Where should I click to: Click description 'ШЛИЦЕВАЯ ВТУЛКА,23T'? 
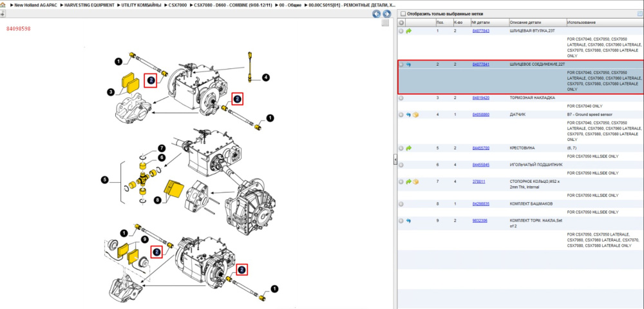click(533, 31)
